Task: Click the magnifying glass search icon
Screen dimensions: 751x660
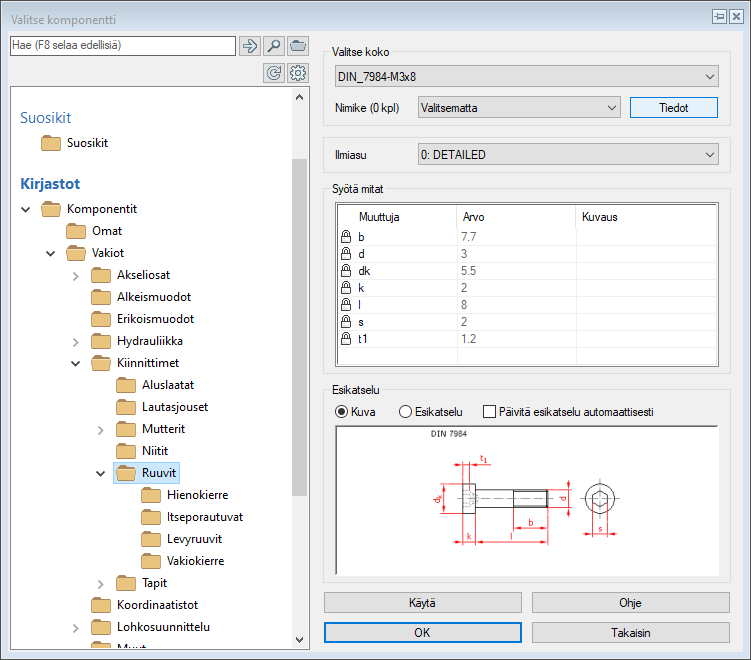Action: (274, 46)
